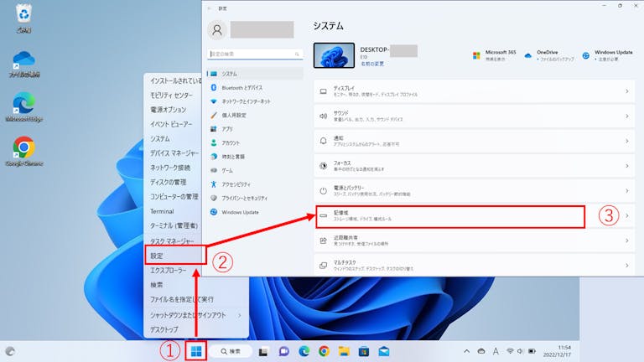Open the Wi-Fi network icon in the tray
The height and width of the screenshot is (362, 644).
click(x=510, y=351)
